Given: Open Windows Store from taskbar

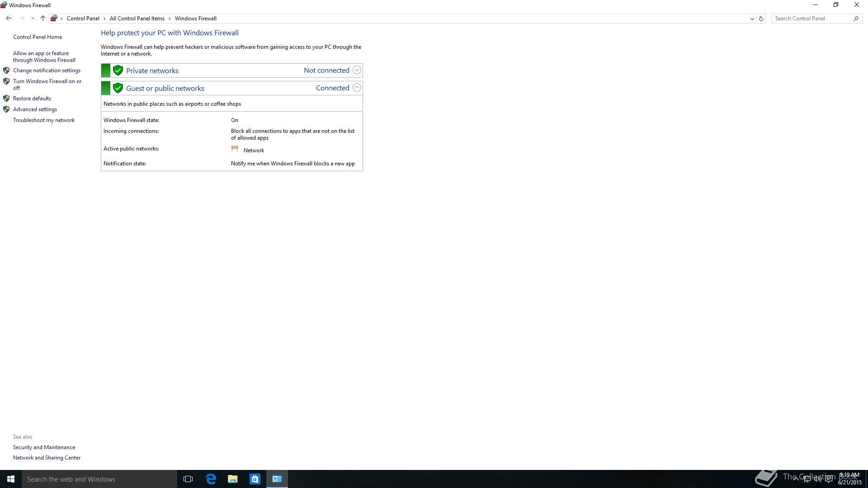Looking at the screenshot, I should point(255,479).
